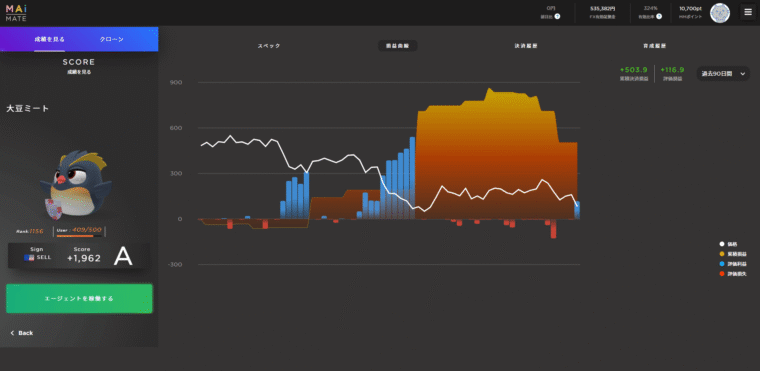Open the スペック tab
760x371 pixels.
[x=269, y=46]
